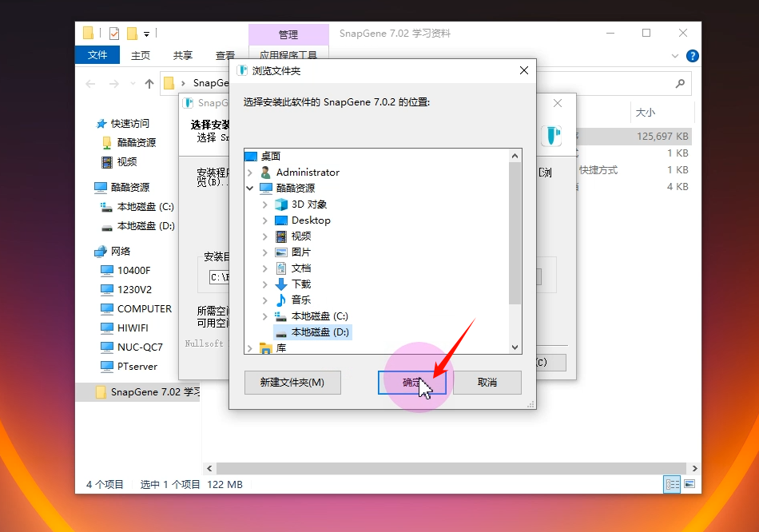Click 新建文件夹(M) to create new folder
The image size is (759, 532).
point(292,383)
